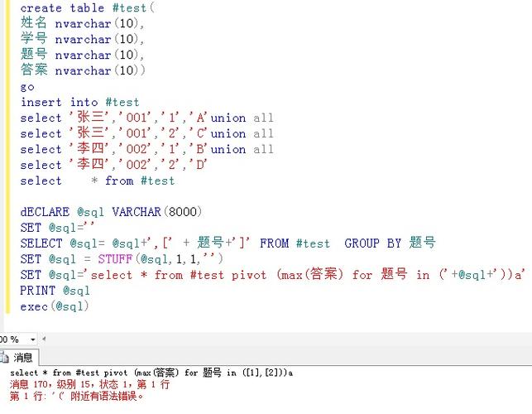Click the '学号 nvarchar(10),' line
The width and height of the screenshot is (532, 414).
(83, 39)
